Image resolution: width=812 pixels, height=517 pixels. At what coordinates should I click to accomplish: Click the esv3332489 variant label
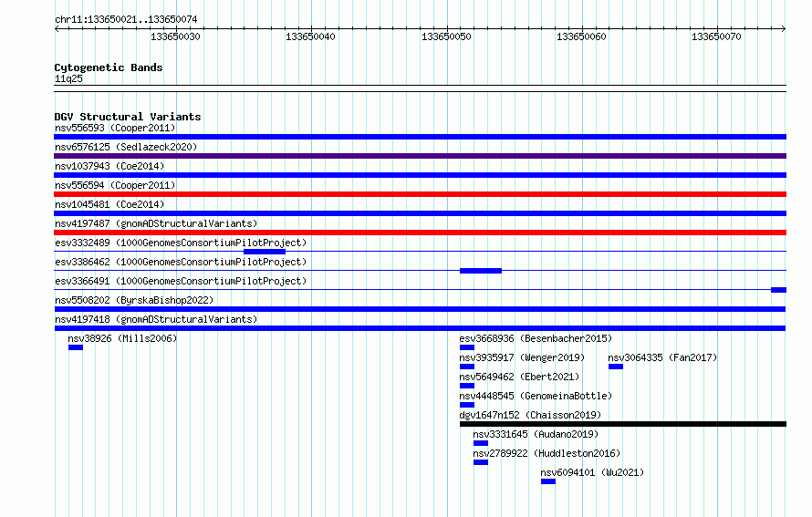point(181,243)
